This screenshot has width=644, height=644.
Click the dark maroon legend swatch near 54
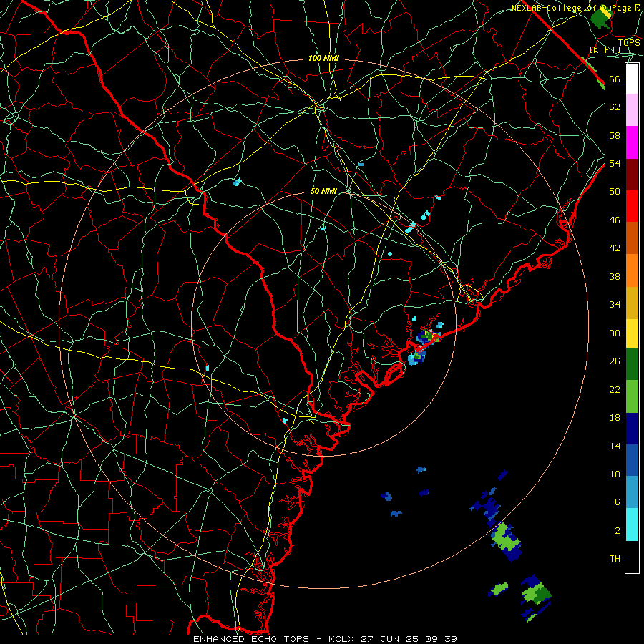[x=632, y=175]
